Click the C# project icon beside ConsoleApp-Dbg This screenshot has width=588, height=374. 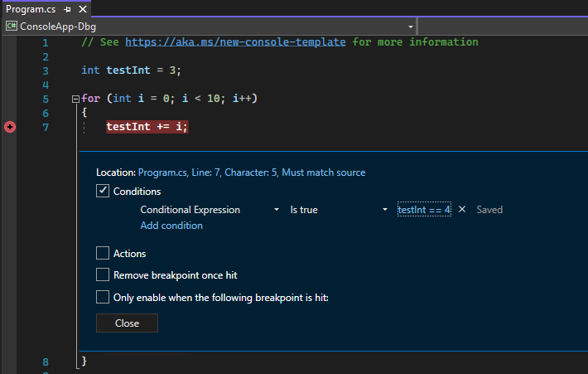[x=12, y=26]
